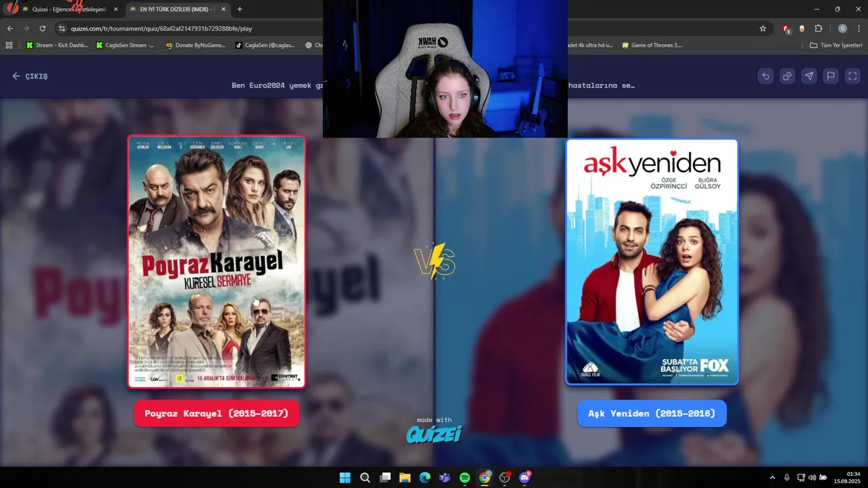This screenshot has width=868, height=488.
Task: Open the Extensions puzzle menu
Action: coord(818,28)
